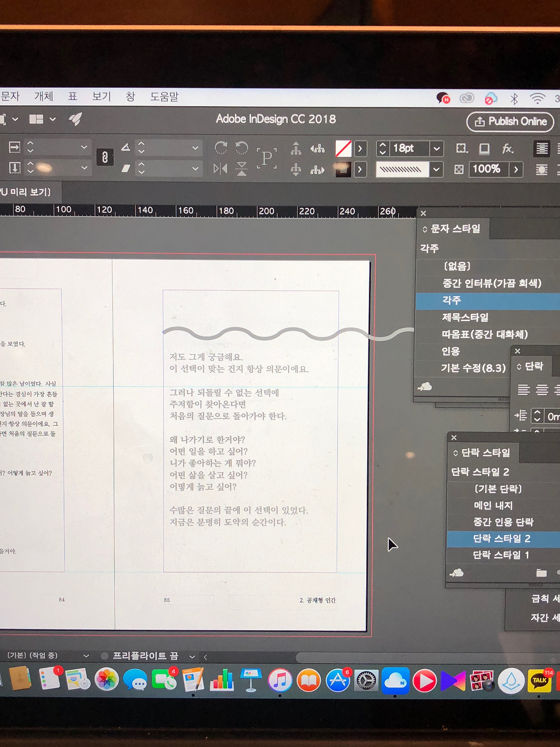
Task: Expand the opacity slider arrow
Action: tap(516, 169)
